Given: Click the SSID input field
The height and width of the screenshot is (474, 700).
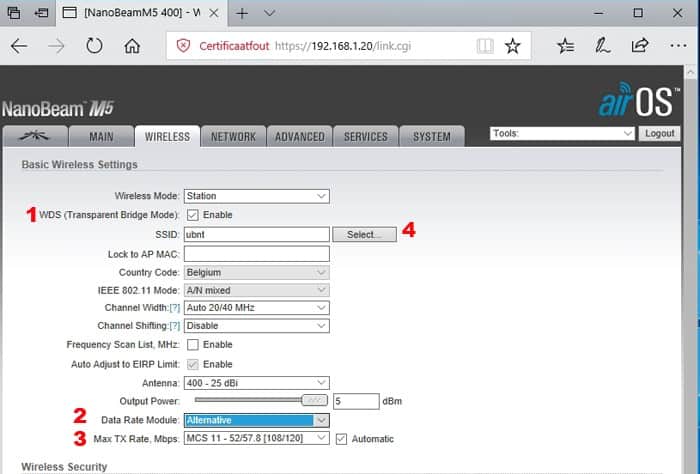Looking at the screenshot, I should 257,234.
